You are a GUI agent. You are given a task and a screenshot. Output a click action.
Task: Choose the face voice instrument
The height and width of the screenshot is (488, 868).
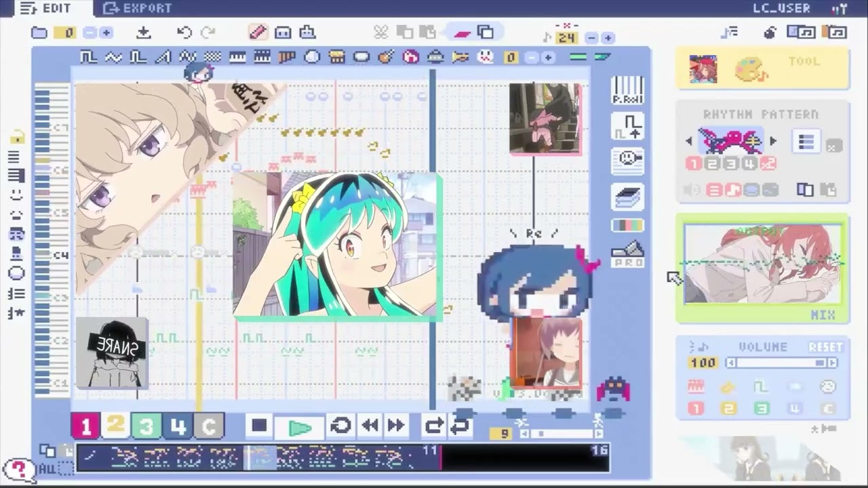pyautogui.click(x=486, y=57)
